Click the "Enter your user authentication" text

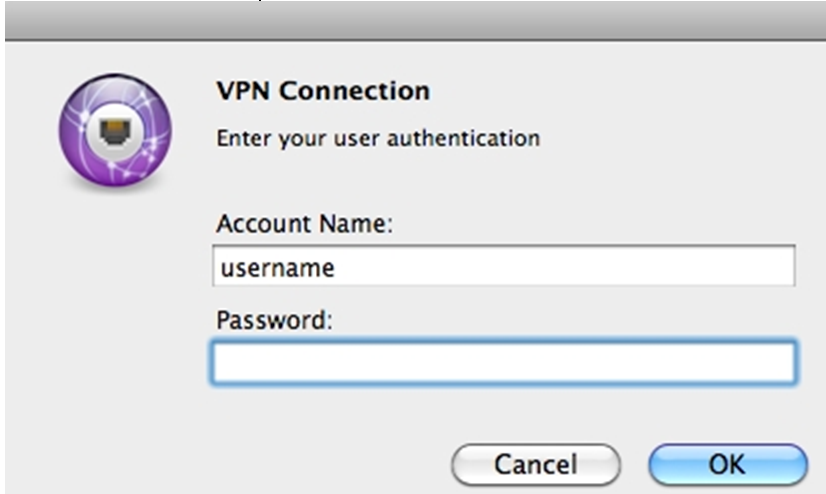[x=378, y=139]
